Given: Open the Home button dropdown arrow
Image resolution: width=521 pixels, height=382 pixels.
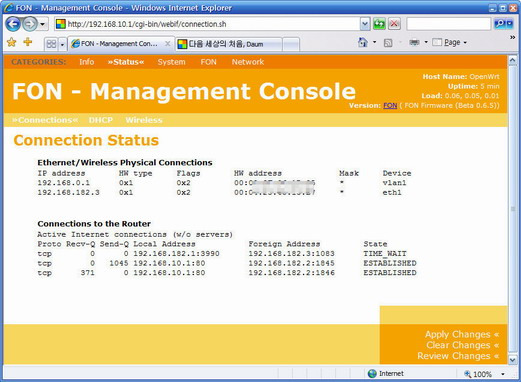Looking at the screenshot, I should 375,42.
